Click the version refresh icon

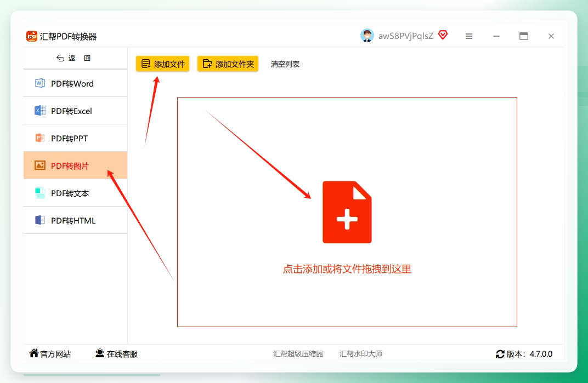(x=500, y=354)
